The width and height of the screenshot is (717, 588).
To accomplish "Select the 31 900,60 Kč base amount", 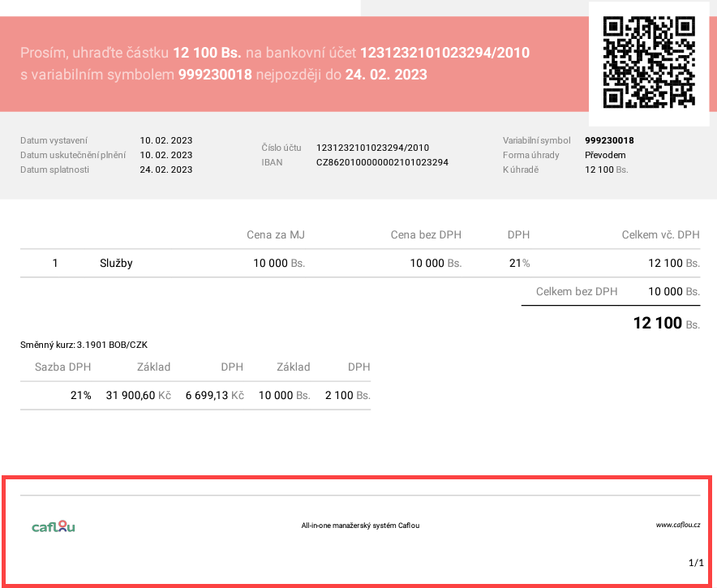I will [138, 396].
